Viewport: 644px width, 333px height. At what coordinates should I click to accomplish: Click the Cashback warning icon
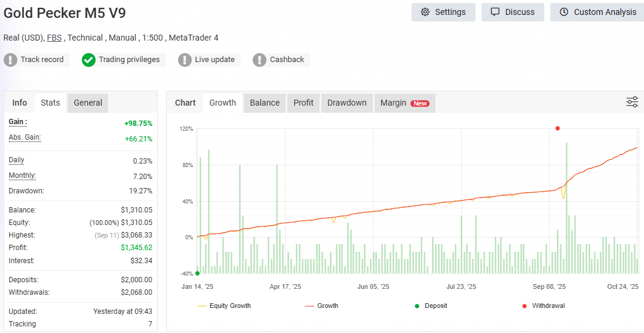(x=259, y=60)
